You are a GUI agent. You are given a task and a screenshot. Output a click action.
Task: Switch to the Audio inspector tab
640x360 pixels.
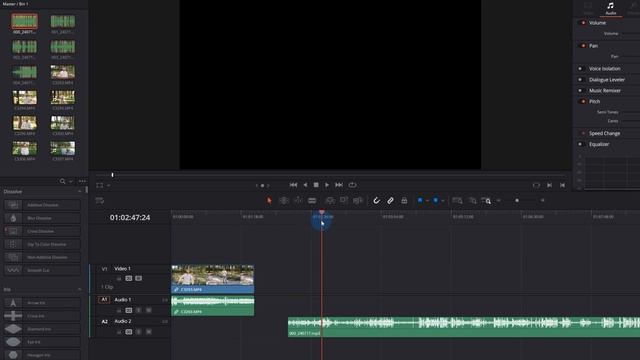click(611, 8)
